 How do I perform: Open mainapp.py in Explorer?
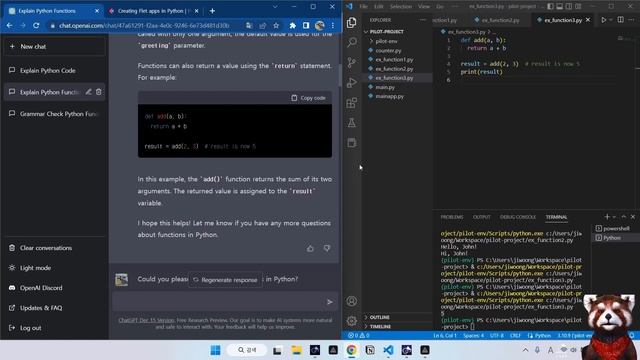(389, 96)
